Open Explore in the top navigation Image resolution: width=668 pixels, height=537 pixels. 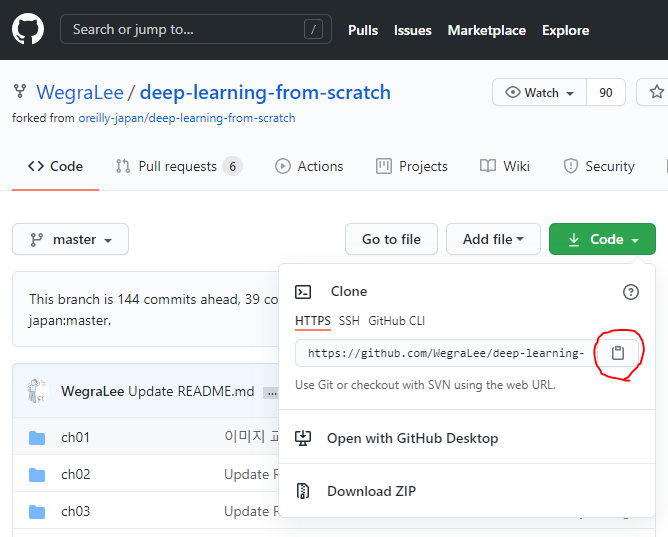pos(565,30)
